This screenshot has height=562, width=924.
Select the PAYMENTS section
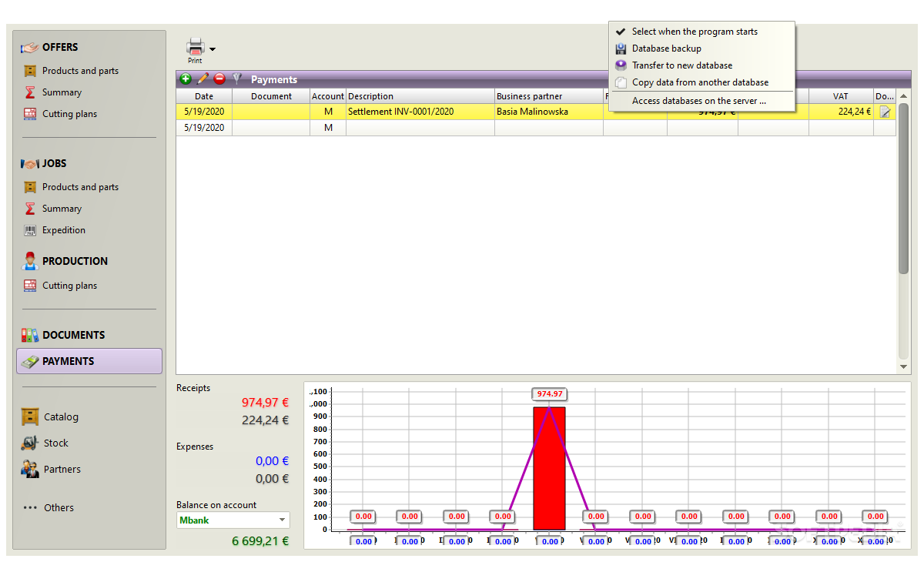(89, 361)
